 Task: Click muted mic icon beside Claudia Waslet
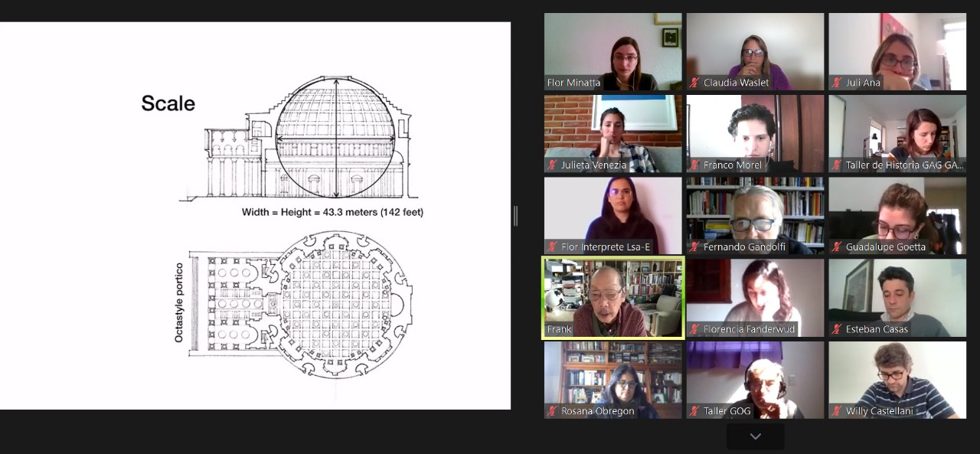[695, 83]
